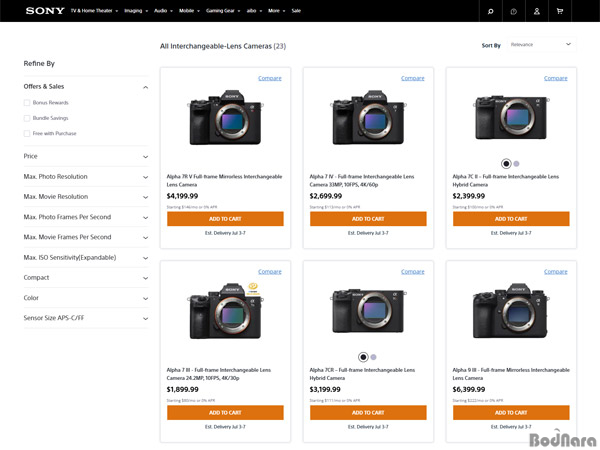Add Alpha 9 III to cart
The image size is (600, 450).
pos(511,412)
